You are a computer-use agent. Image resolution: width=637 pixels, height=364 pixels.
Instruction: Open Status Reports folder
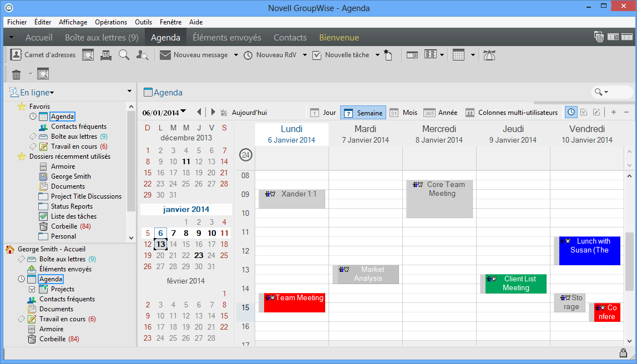pyautogui.click(x=66, y=206)
